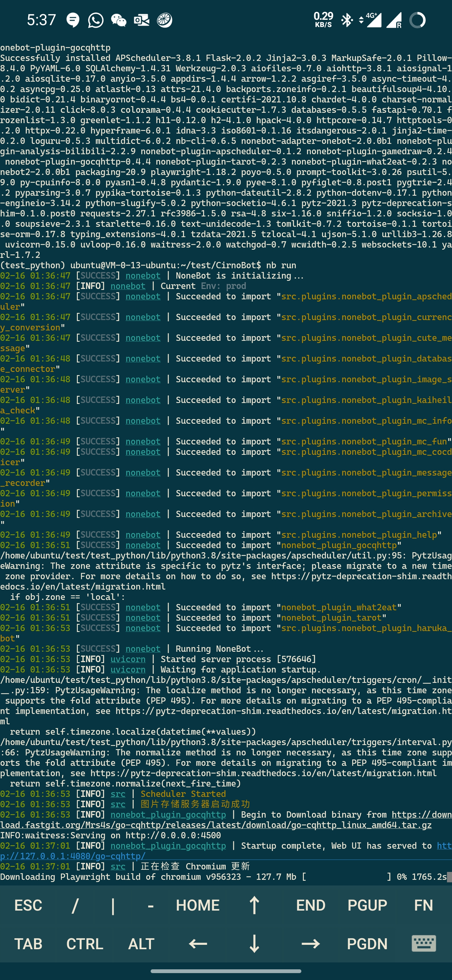Tap 'Waiting for application startup.' text
Image resolution: width=452 pixels, height=980 pixels.
coord(241,669)
